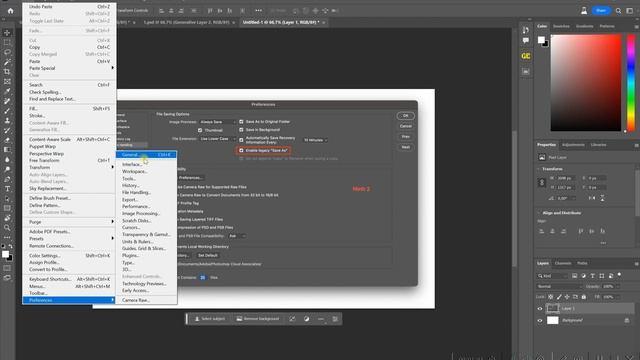Open Image Previews Always Save dropdown
640x360 pixels.
coord(218,122)
